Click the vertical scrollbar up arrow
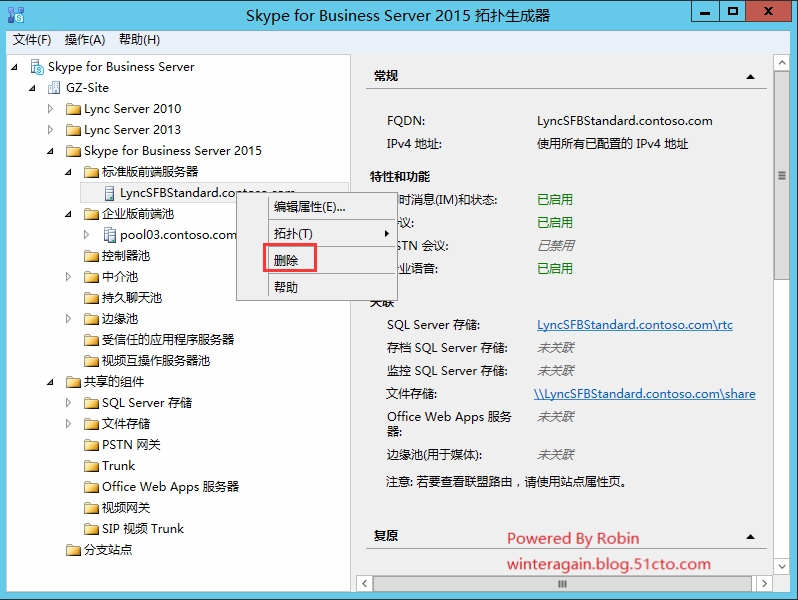Image resolution: width=798 pixels, height=600 pixels. tap(782, 63)
